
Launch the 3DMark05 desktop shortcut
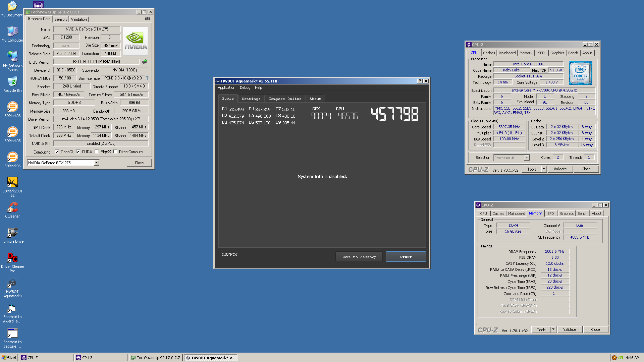(x=12, y=135)
